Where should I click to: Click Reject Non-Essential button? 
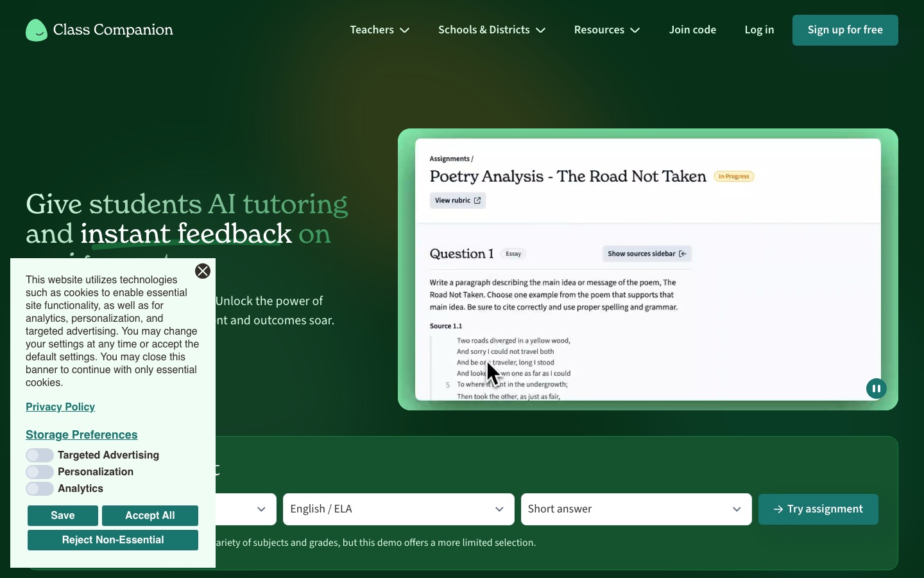pyautogui.click(x=113, y=540)
